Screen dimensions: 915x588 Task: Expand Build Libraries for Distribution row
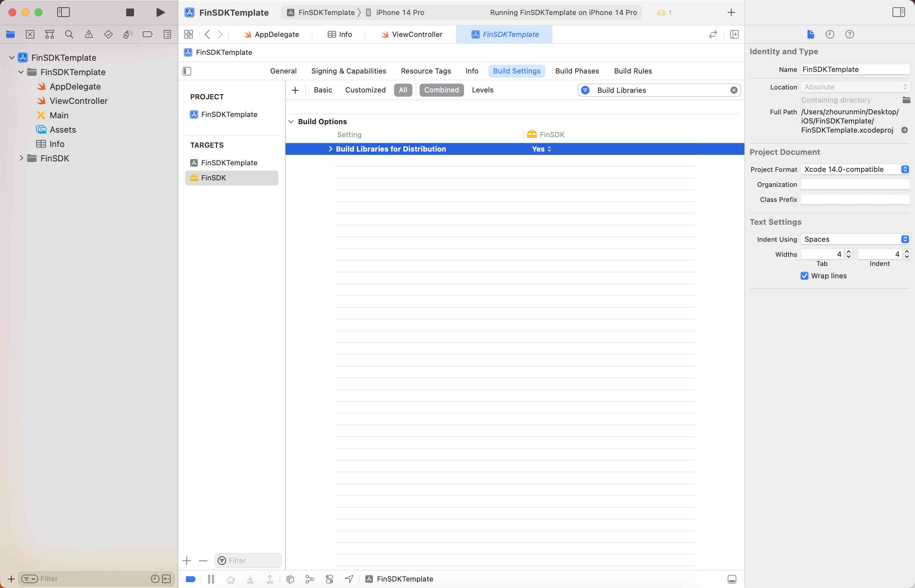click(330, 149)
